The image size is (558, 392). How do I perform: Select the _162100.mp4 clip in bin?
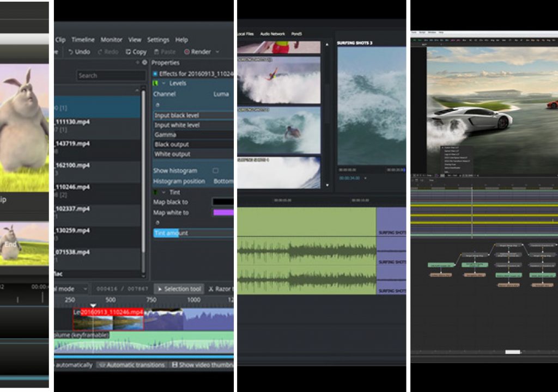coord(97,169)
